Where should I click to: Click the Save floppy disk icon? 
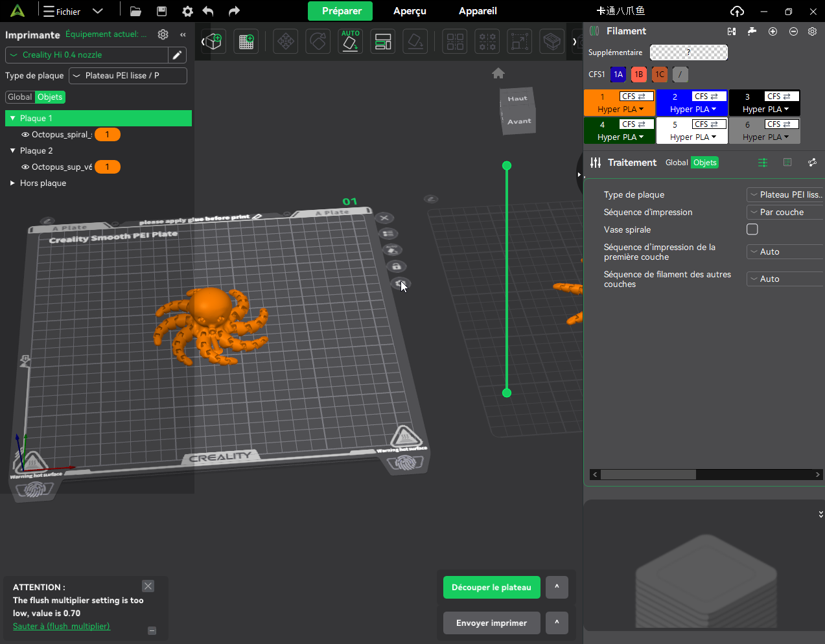[162, 11]
